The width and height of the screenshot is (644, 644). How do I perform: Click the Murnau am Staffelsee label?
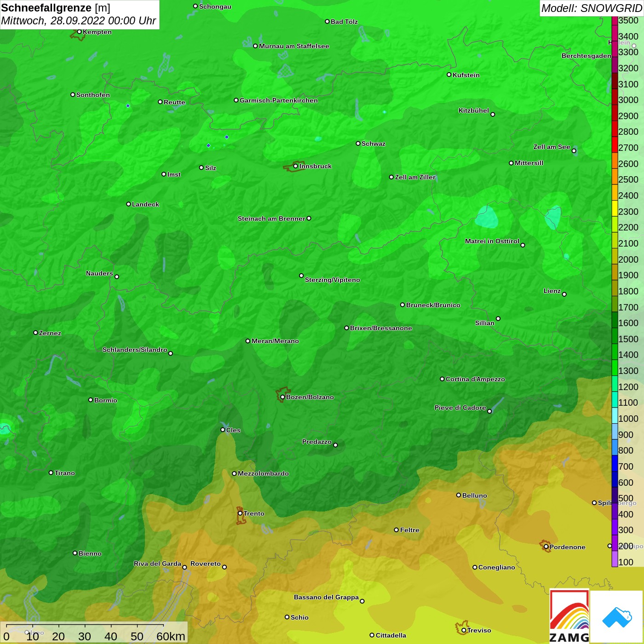[294, 46]
